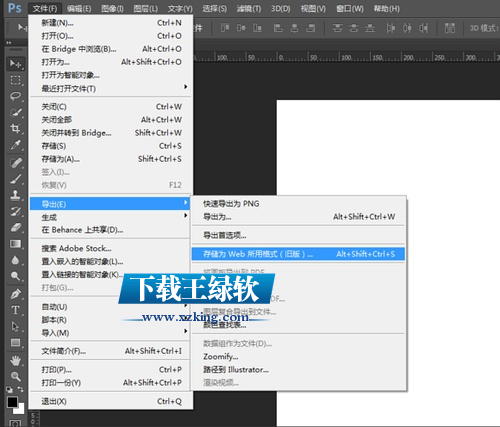Open the 文字(Y) menu

(x=180, y=8)
